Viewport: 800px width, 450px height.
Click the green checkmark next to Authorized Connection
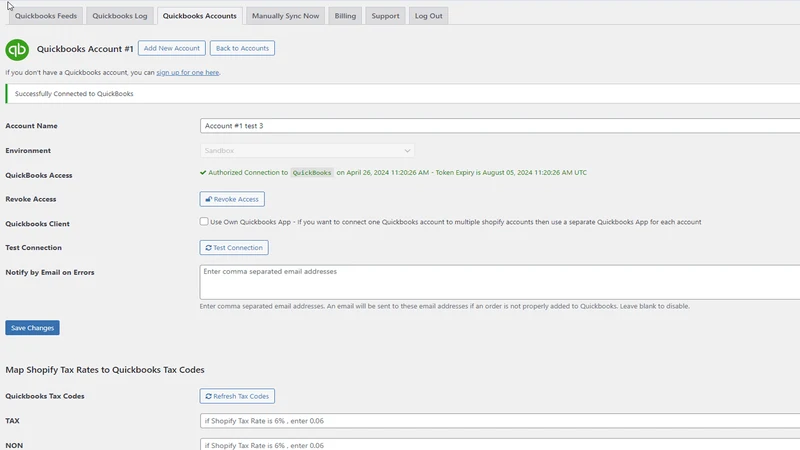pos(203,172)
